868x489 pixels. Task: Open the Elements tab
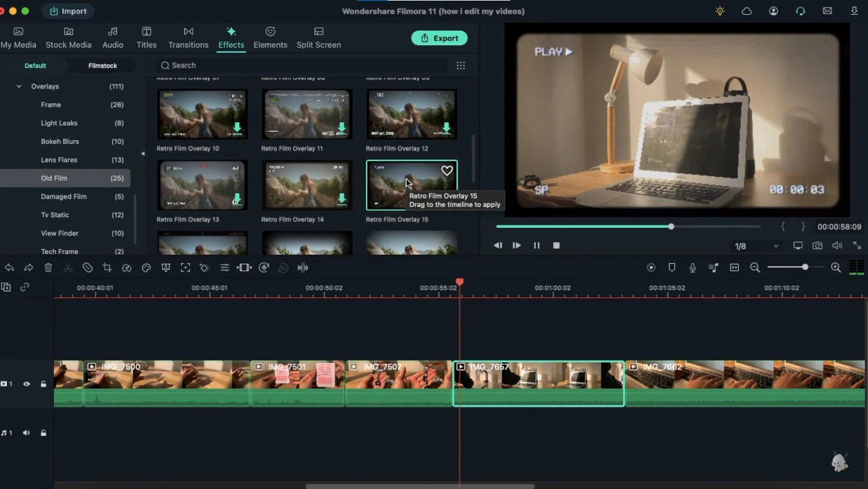(270, 38)
